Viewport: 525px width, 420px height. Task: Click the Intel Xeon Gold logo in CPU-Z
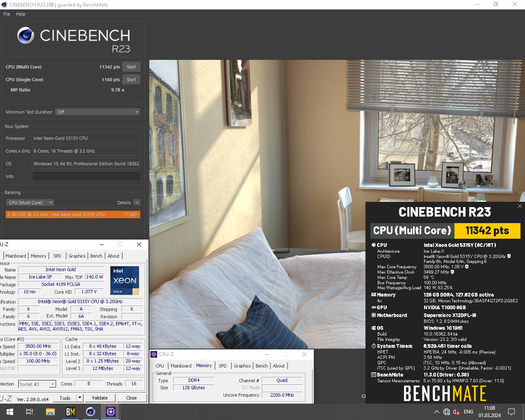[125, 281]
